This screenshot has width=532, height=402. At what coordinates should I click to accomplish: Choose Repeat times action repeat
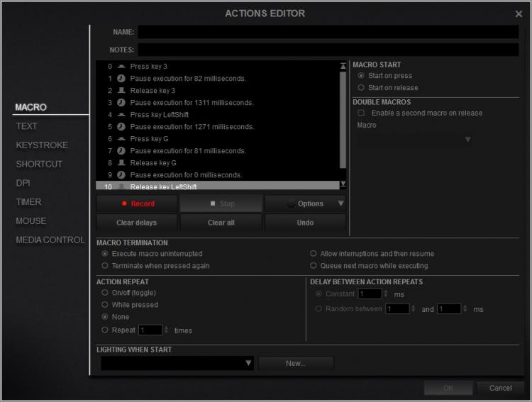coord(105,330)
